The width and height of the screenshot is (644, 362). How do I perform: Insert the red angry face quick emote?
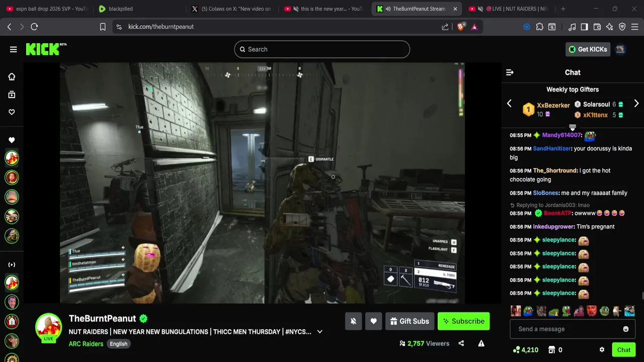592,311
